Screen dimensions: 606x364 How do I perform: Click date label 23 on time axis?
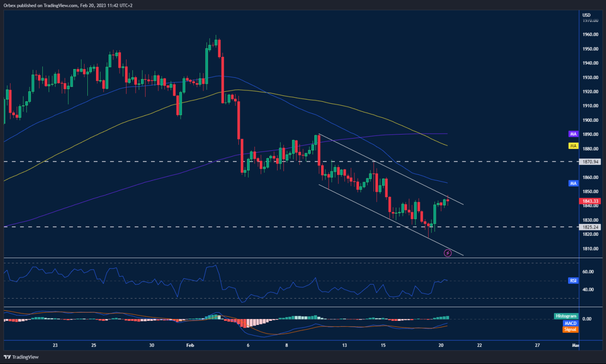click(x=55, y=345)
